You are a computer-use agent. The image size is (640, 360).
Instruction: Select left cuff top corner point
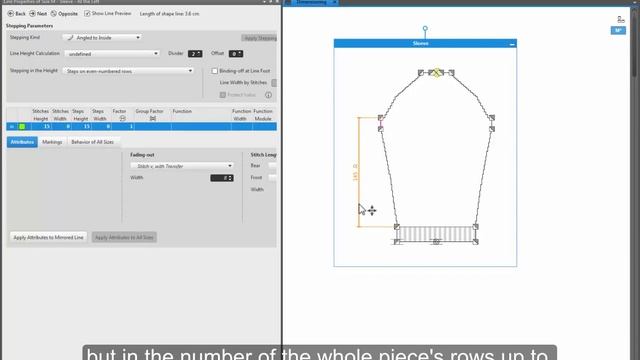tap(396, 227)
